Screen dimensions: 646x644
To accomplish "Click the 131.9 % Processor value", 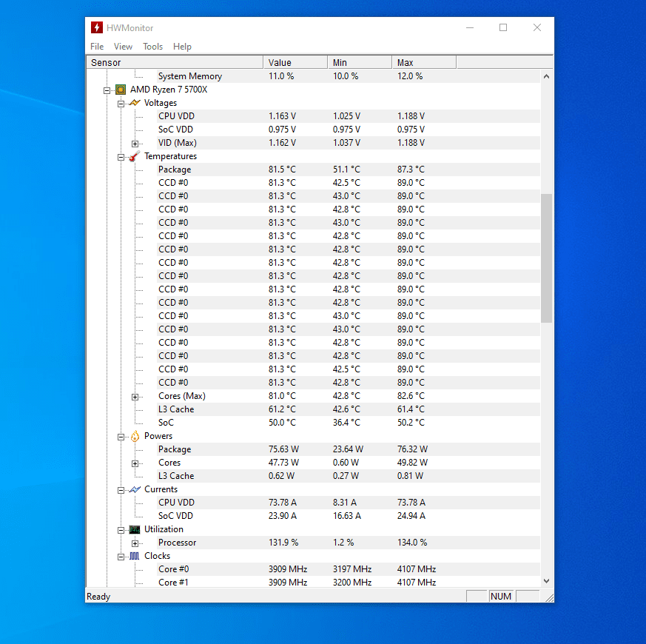I will click(x=283, y=543).
